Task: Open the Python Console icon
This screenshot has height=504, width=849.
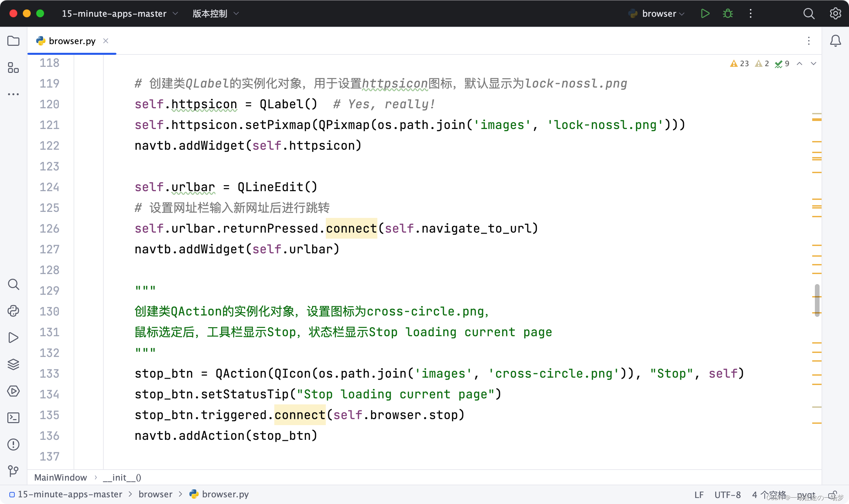Action: (14, 311)
